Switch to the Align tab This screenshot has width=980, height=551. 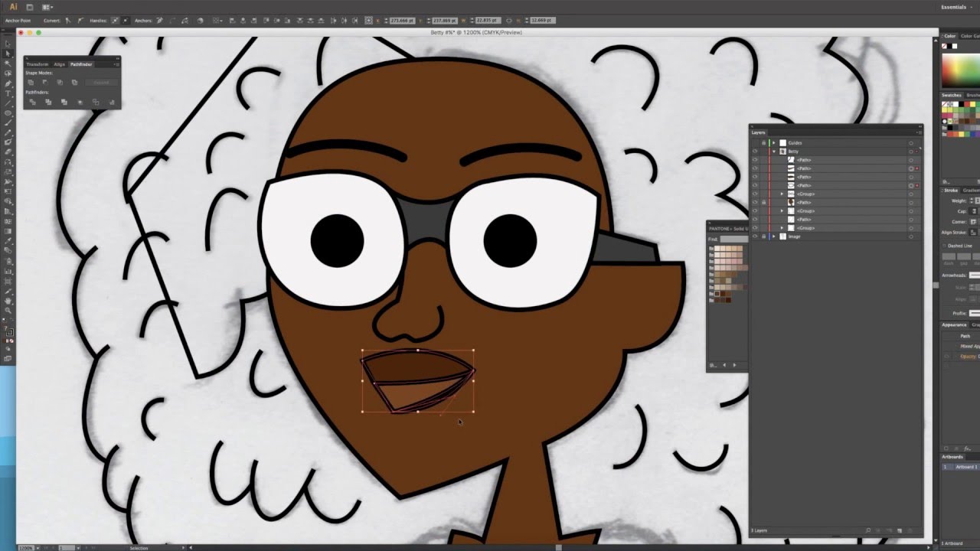point(59,64)
